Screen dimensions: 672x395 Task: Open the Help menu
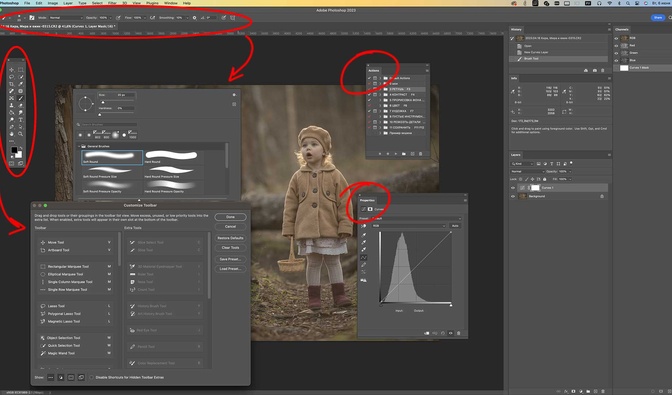tap(187, 3)
